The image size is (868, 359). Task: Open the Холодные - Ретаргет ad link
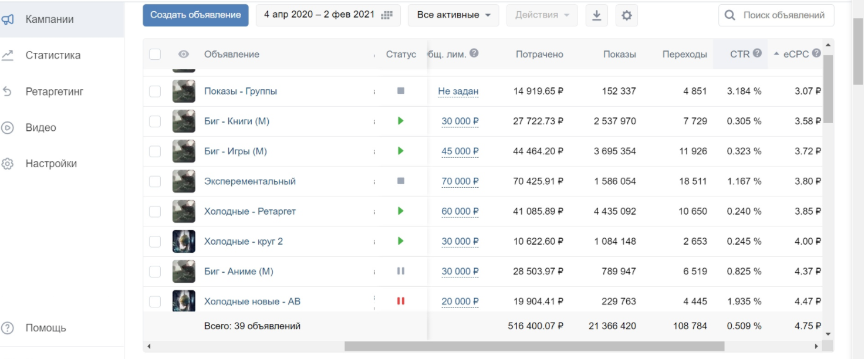pos(249,211)
